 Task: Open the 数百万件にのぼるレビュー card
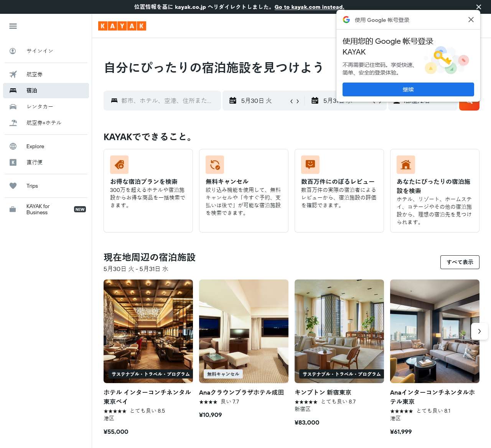339,191
